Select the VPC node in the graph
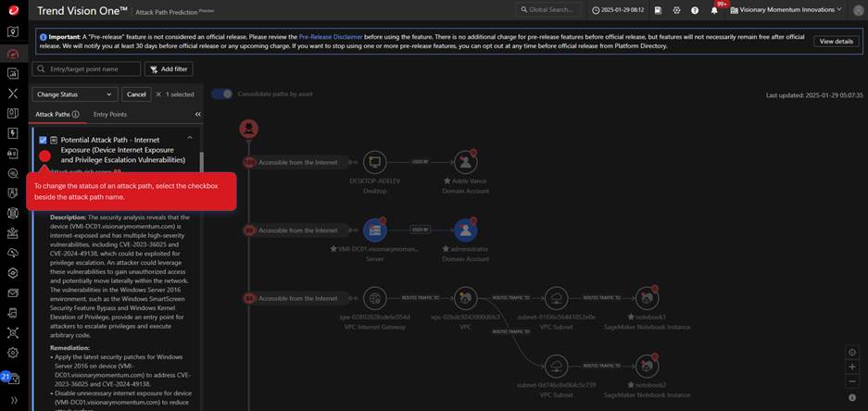 pos(466,298)
